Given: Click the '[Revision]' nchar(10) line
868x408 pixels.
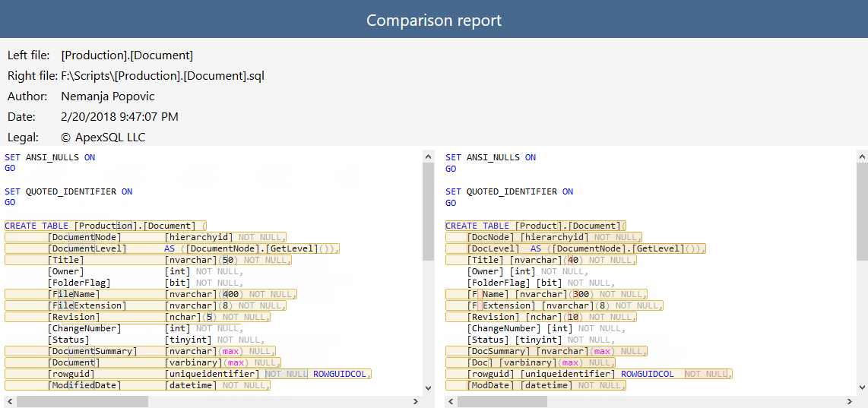Looking at the screenshot, I should pos(541,317).
